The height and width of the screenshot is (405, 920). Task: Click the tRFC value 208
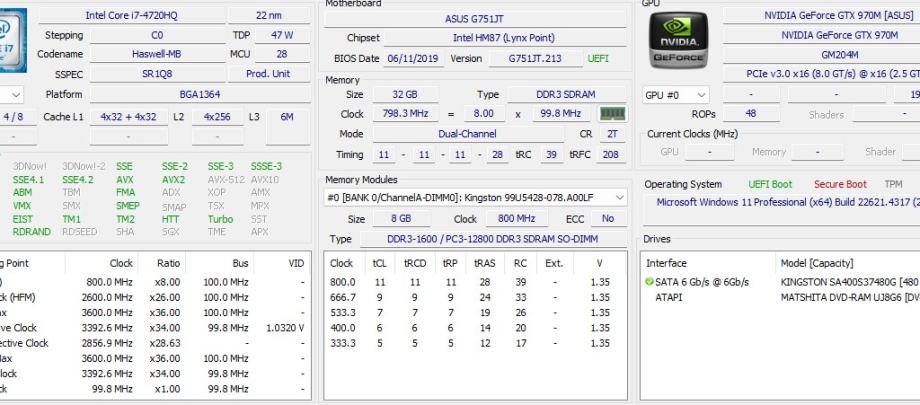pos(611,154)
